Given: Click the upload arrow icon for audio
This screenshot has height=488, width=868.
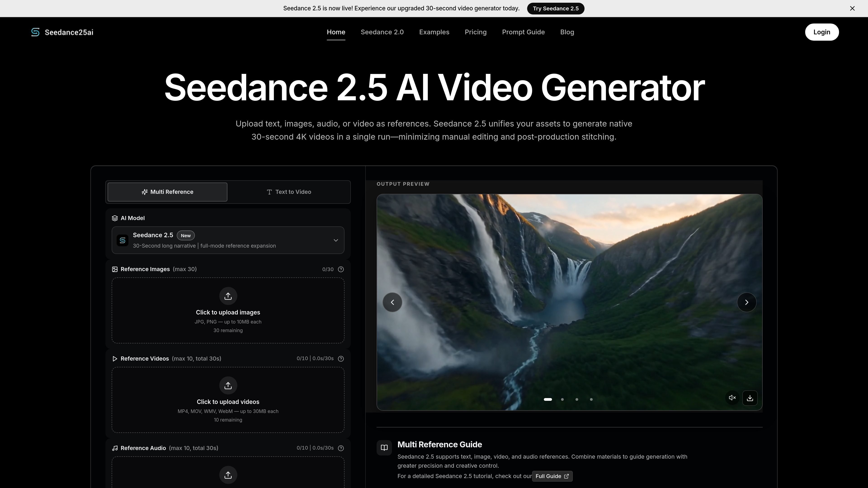Looking at the screenshot, I should [228, 475].
